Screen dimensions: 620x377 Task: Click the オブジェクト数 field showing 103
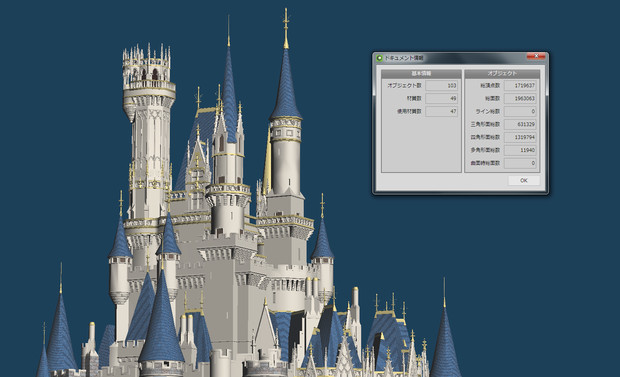(442, 85)
